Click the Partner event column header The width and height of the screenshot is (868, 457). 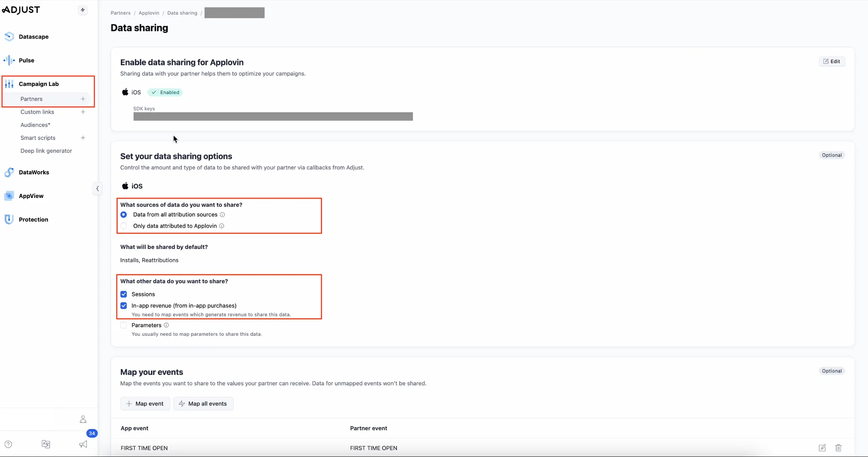[x=368, y=428]
